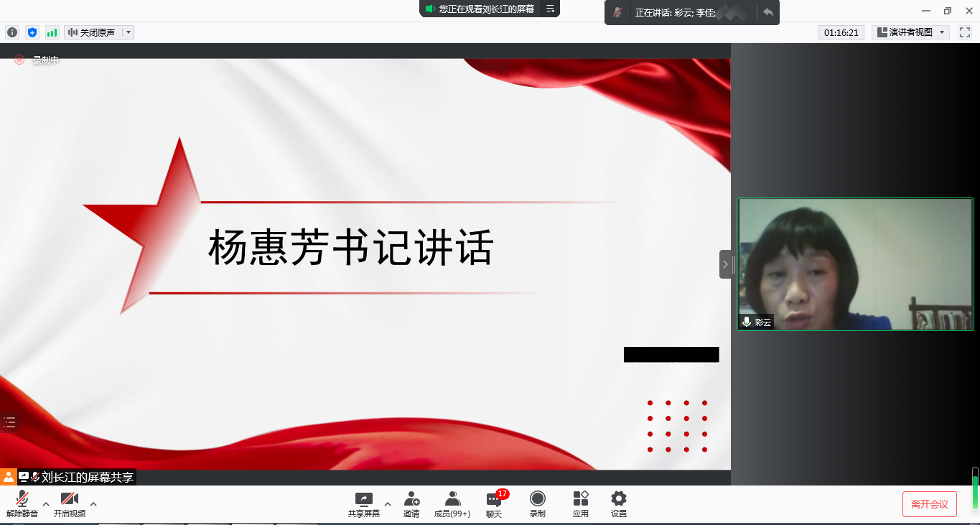Click the 录制 record icon

[537, 504]
